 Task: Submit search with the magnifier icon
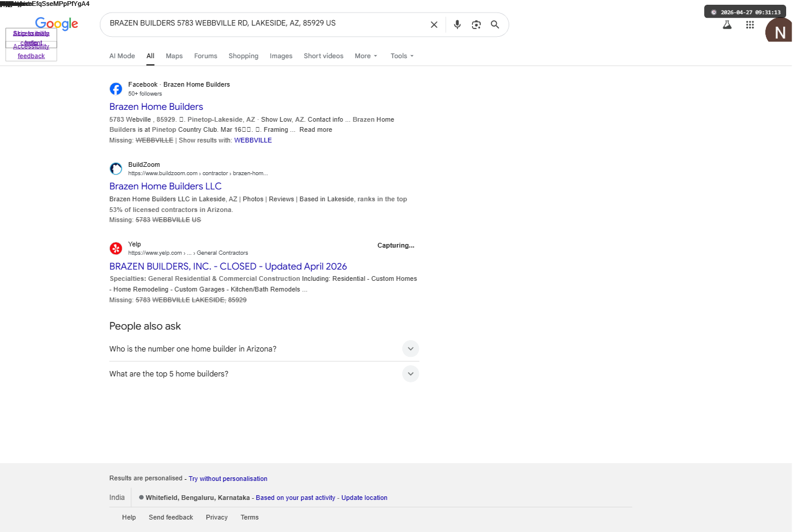coord(495,24)
